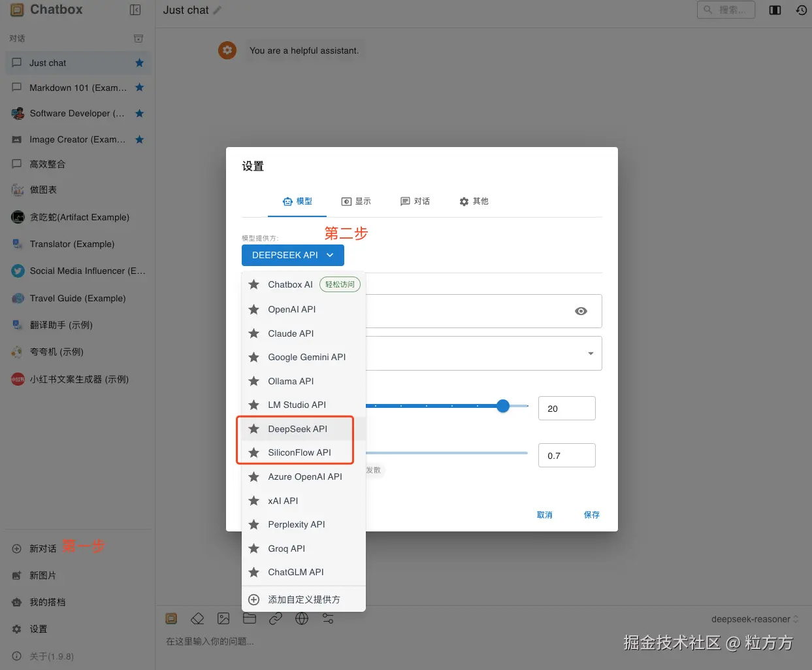The height and width of the screenshot is (670, 812).
Task: Choose Groq API from provider list
Action: [304, 548]
